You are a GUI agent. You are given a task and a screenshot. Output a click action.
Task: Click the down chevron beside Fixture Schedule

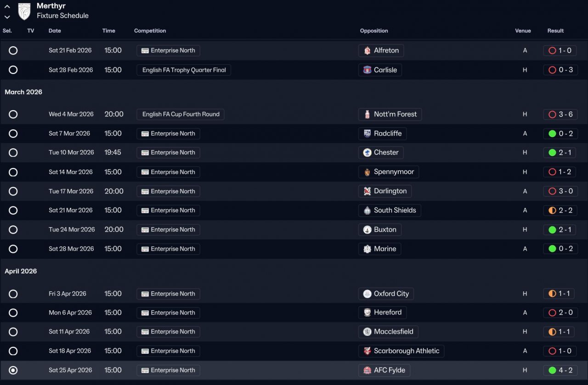(7, 17)
